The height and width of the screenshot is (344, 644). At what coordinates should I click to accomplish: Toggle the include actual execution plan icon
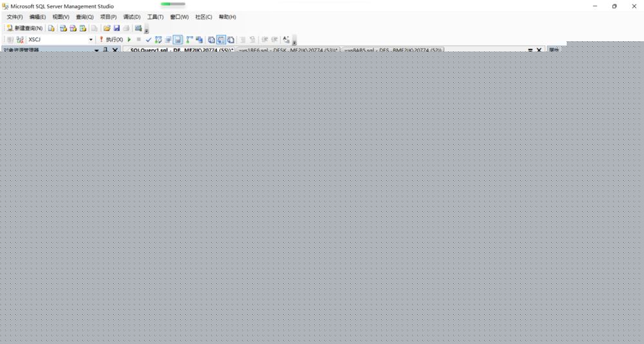189,40
